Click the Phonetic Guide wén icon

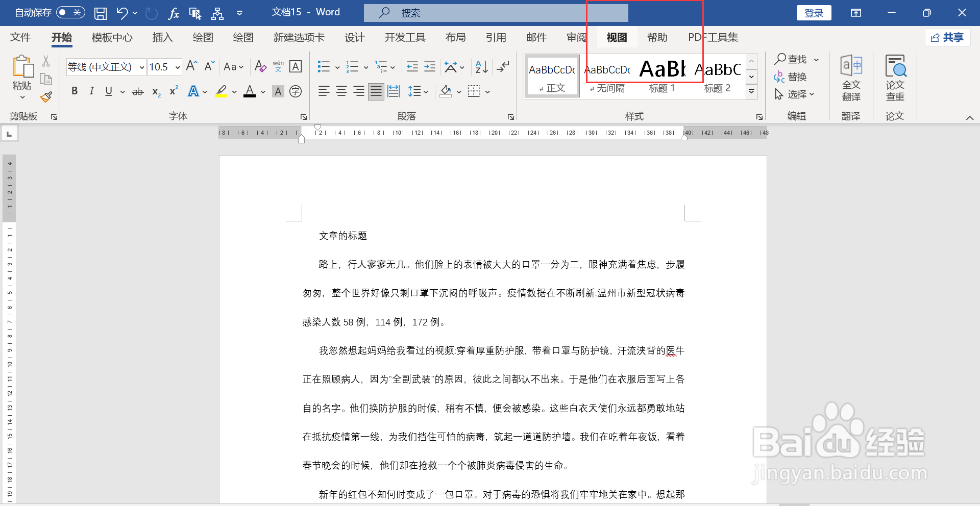click(x=278, y=66)
